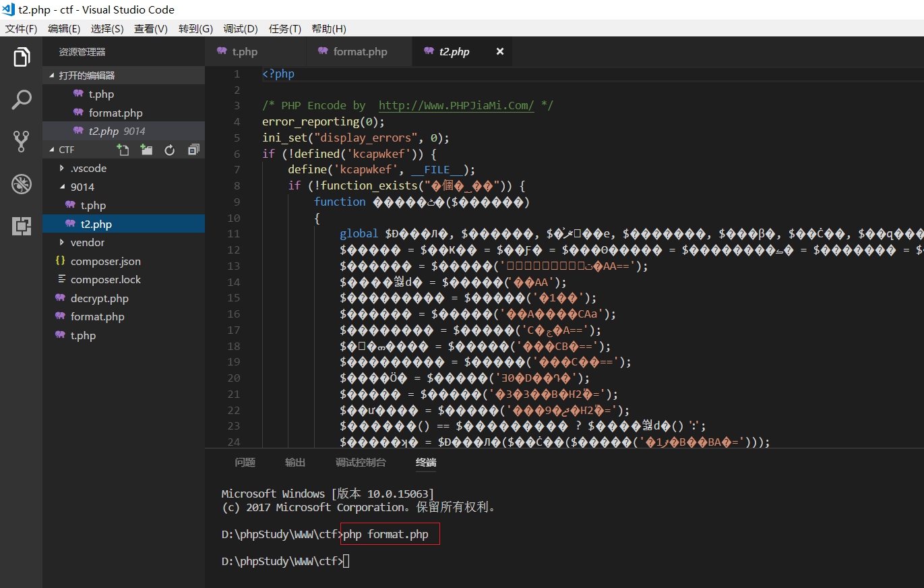Image resolution: width=924 pixels, height=588 pixels.
Task: Open t.php inside the 9014 folder
Action: [x=123, y=206]
